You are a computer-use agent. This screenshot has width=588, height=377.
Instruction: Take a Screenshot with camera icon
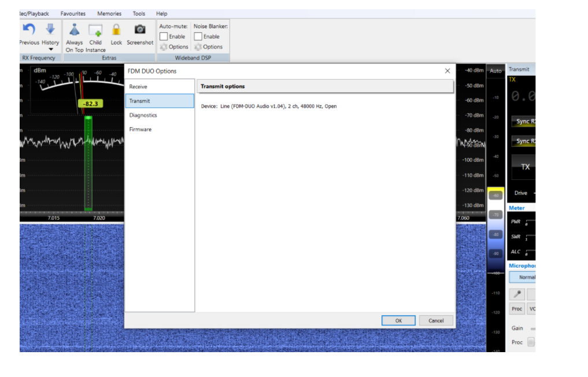click(140, 29)
